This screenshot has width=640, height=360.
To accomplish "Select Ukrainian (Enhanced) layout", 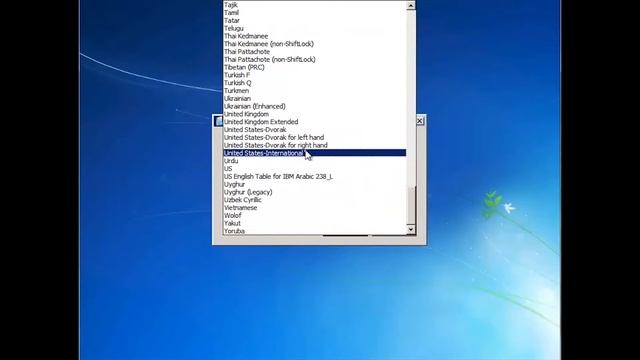I will point(315,106).
